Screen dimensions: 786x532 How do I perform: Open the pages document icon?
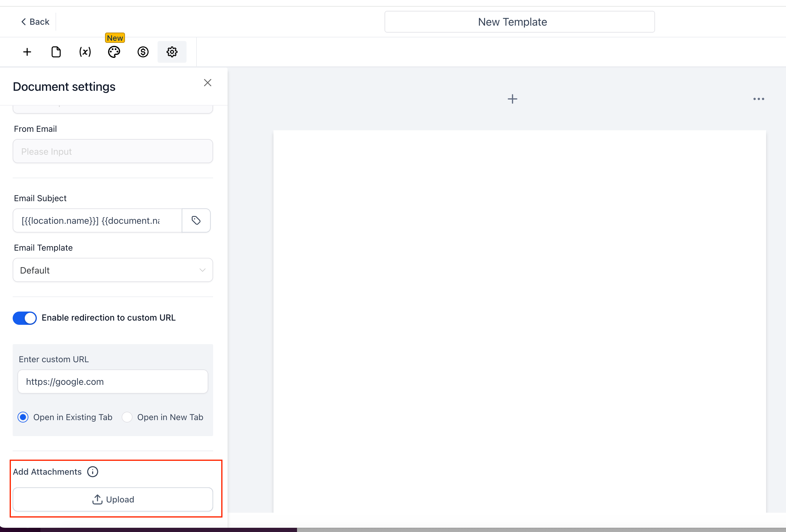coord(56,52)
